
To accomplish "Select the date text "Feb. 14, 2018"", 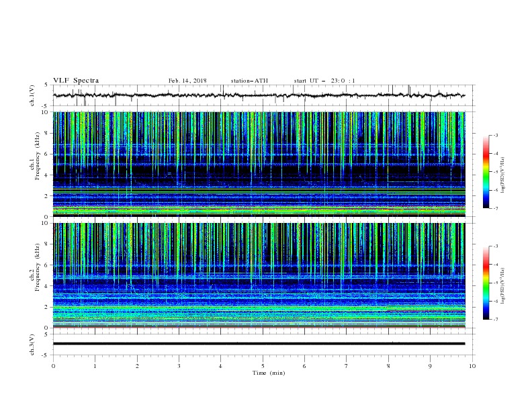I will click(x=187, y=81).
